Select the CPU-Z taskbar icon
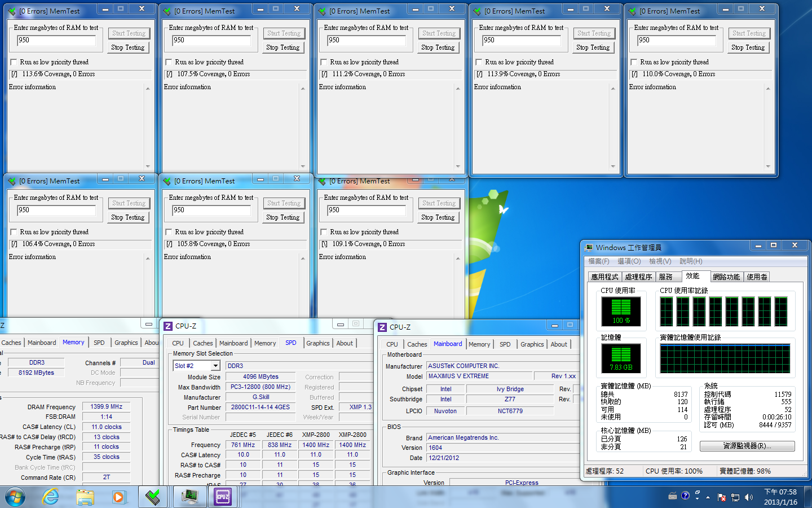Screen dimensions: 812x508 click(x=223, y=497)
